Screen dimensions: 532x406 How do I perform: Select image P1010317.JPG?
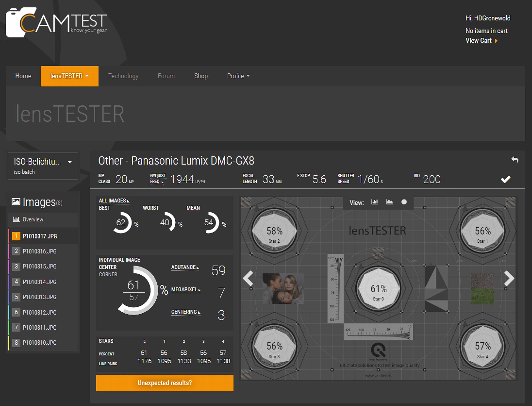click(x=43, y=236)
